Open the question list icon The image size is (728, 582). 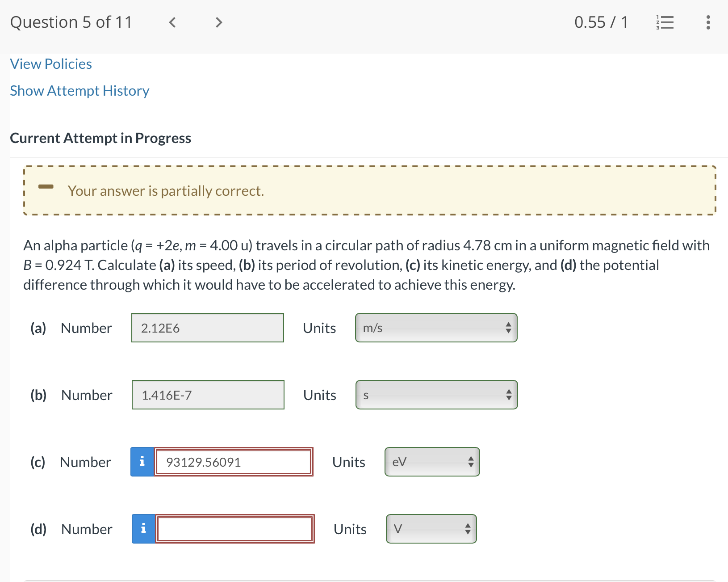(665, 22)
